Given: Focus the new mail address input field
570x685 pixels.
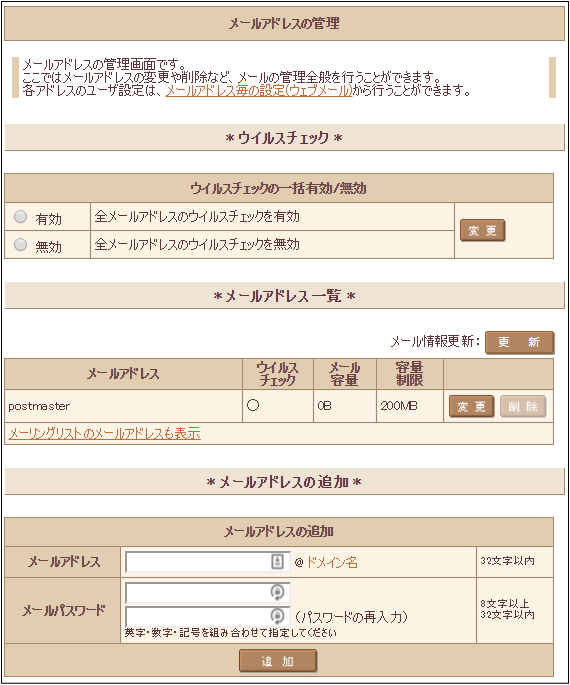Looking at the screenshot, I should pyautogui.click(x=207, y=562).
